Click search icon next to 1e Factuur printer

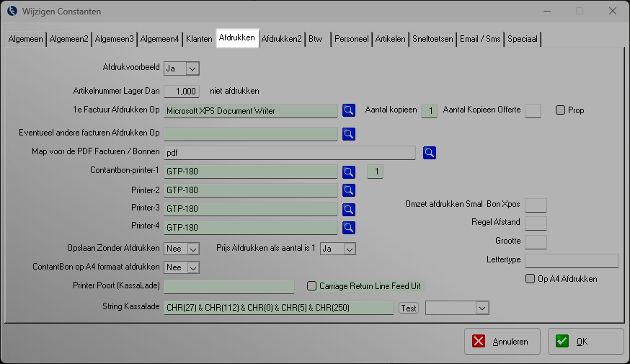click(349, 110)
